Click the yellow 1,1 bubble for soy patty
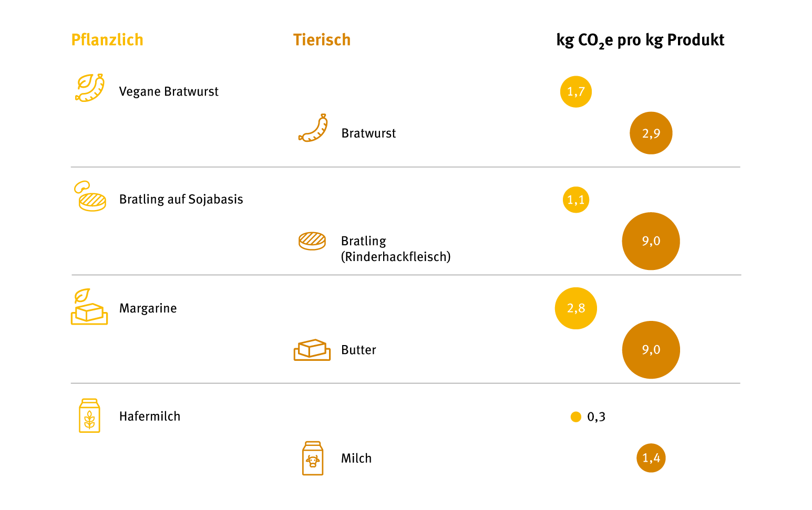 pyautogui.click(x=576, y=200)
